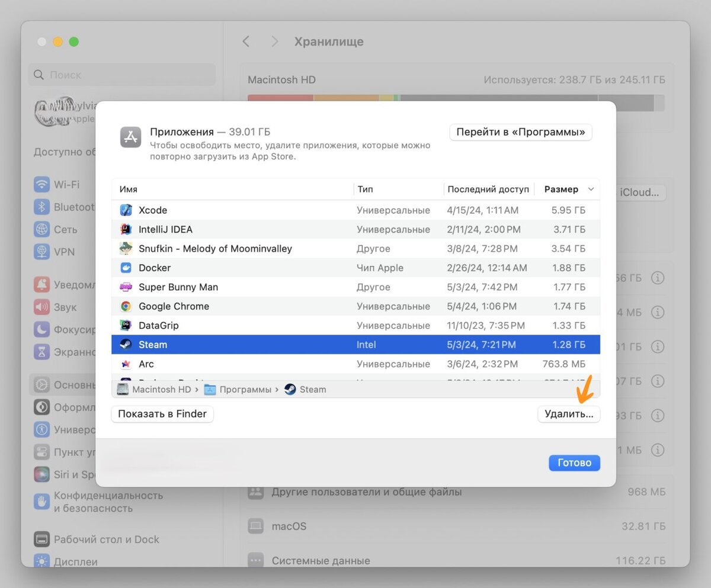
Task: Click DataGrip date 11/10/23, 7:35 PM
Action: (486, 325)
